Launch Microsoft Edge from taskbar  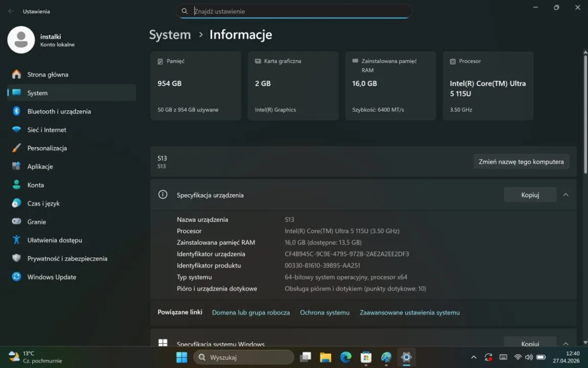(x=346, y=357)
